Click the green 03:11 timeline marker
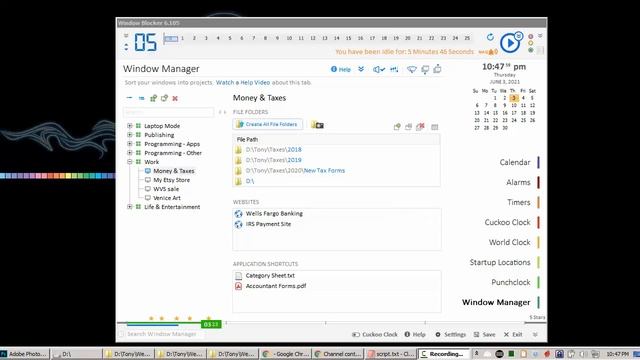Image resolution: width=640 pixels, height=360 pixels. pyautogui.click(x=211, y=324)
